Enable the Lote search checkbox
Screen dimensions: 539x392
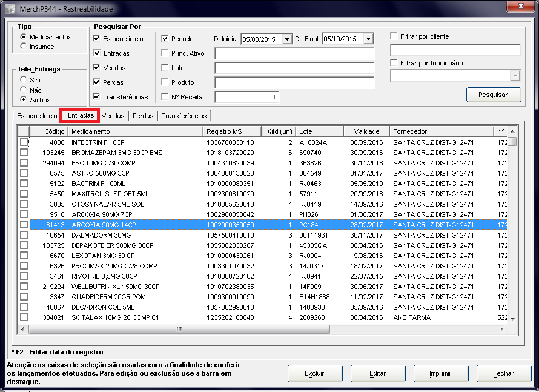point(165,68)
